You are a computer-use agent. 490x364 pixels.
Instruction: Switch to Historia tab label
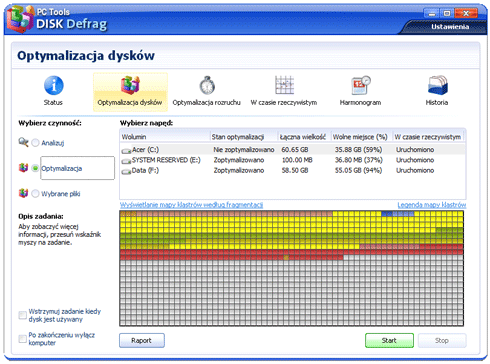[x=437, y=102]
